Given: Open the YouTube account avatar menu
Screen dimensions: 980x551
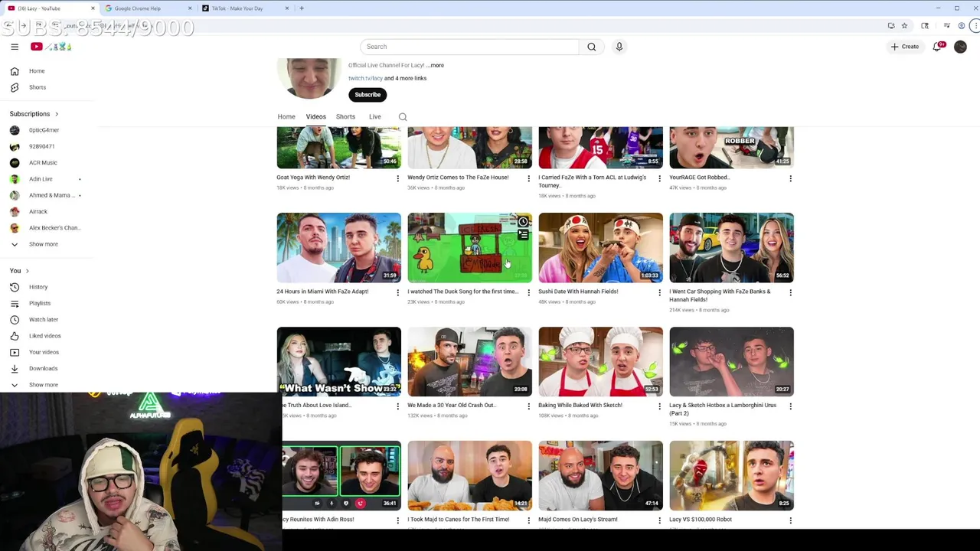Looking at the screenshot, I should pyautogui.click(x=960, y=47).
